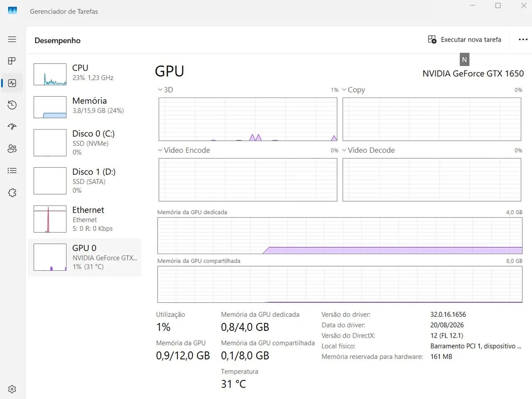Viewport: 532px width, 399px height.
Task: Click the shared GPU memory graph
Action: point(340,284)
